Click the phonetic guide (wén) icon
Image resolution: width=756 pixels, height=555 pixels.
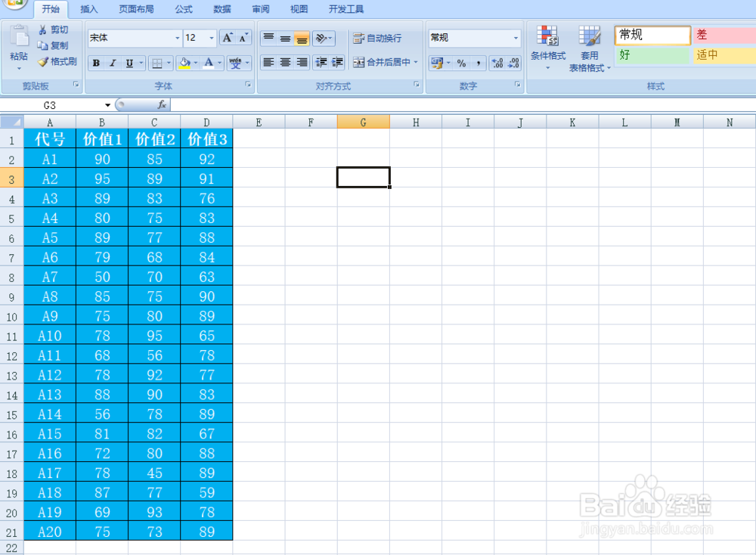[235, 63]
